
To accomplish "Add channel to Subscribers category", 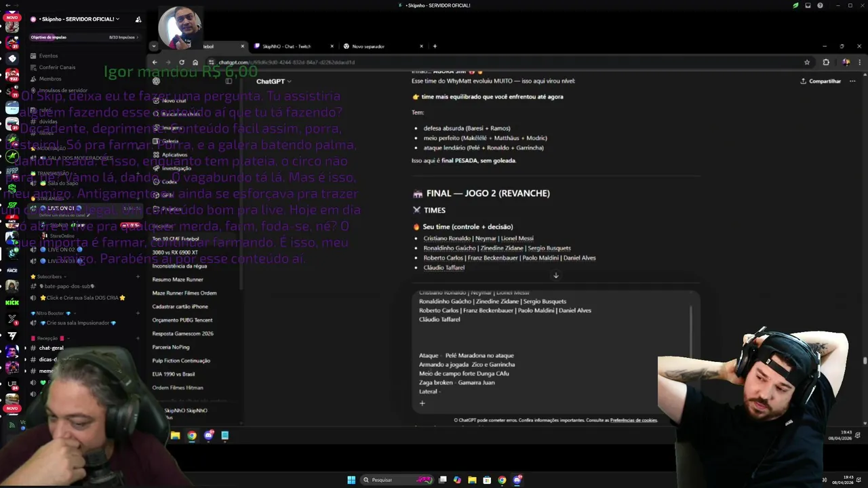I will click(138, 277).
